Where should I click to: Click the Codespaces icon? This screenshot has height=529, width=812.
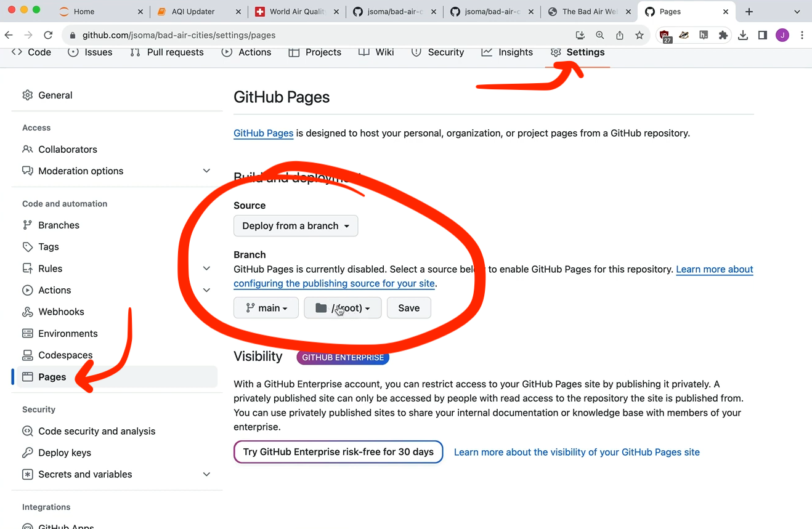click(28, 355)
